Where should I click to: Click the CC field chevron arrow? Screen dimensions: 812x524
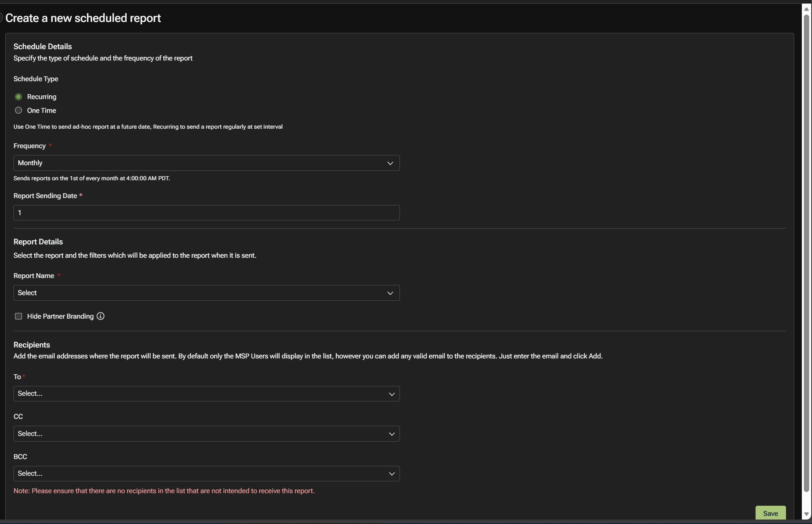[x=392, y=434]
